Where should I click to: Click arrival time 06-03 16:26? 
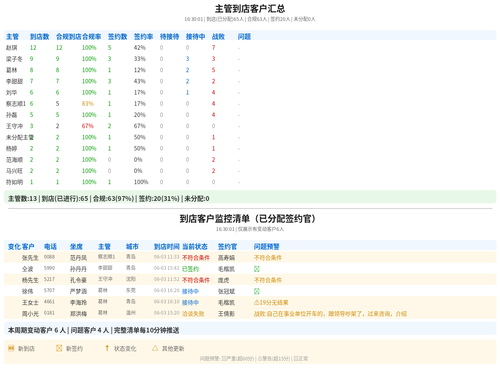(167, 290)
